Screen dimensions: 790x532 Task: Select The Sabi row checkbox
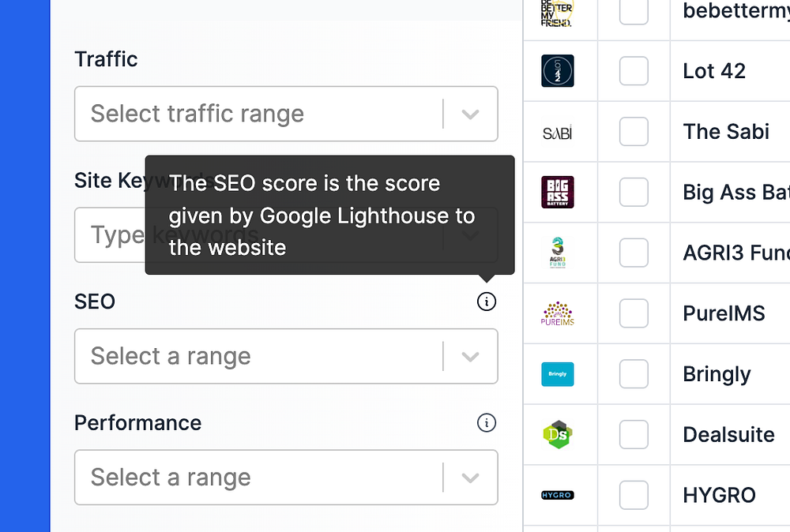[634, 132]
